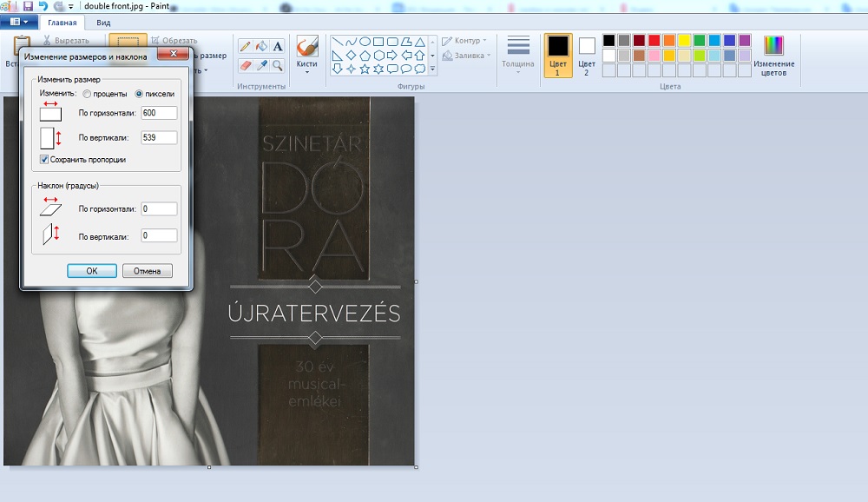
Task: Open the Контур outline dropdown
Action: [484, 41]
